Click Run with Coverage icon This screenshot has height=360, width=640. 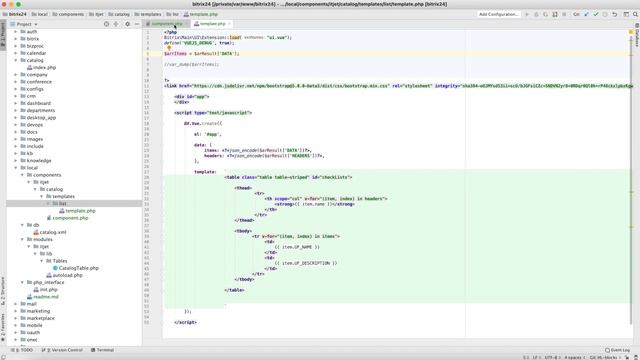546,14
